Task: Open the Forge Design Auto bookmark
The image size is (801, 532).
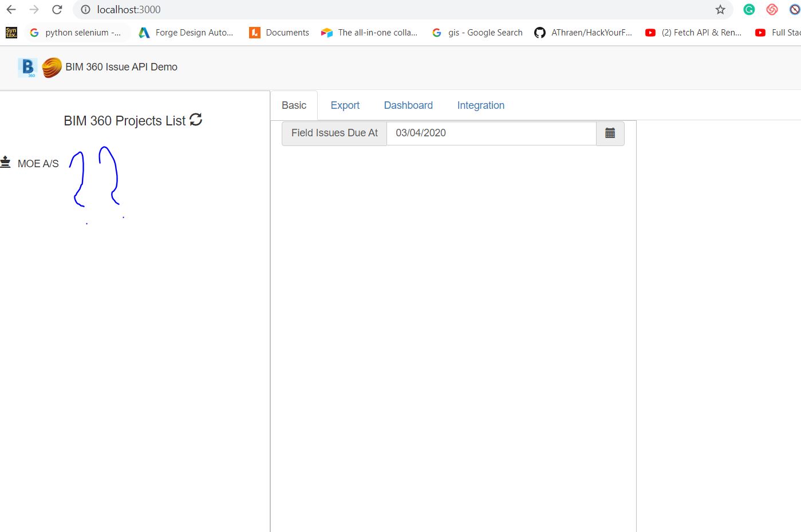Action: pyautogui.click(x=186, y=33)
